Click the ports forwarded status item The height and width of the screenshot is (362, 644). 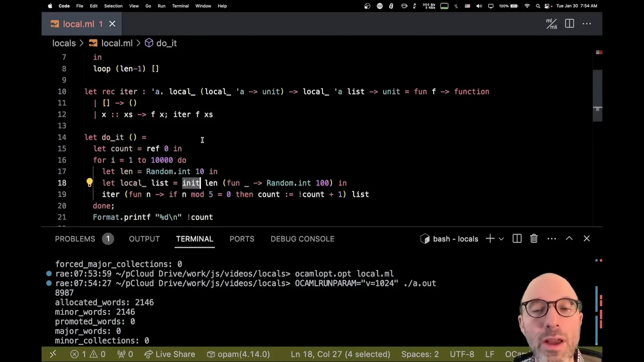click(125, 354)
